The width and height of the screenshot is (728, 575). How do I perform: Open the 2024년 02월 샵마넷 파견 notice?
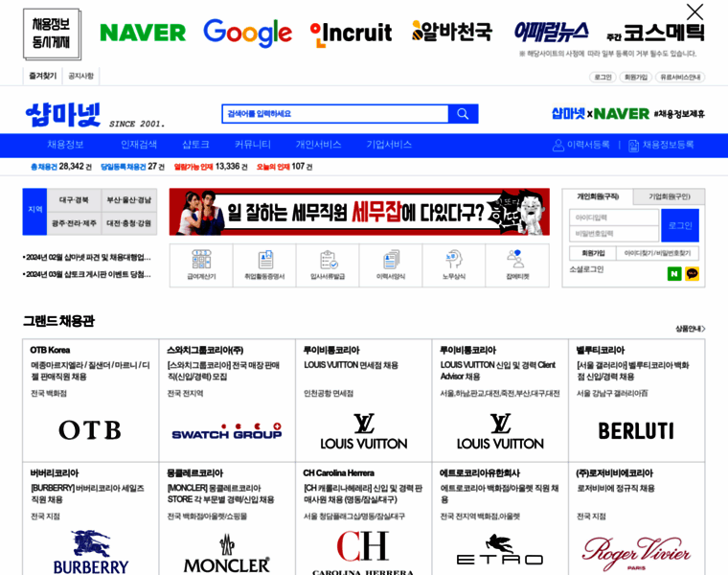pos(87,257)
